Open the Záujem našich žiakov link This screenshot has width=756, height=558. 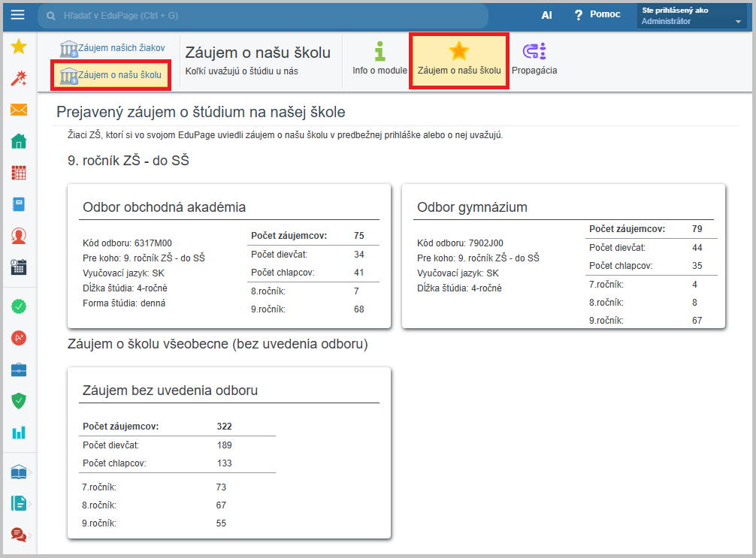tap(113, 48)
